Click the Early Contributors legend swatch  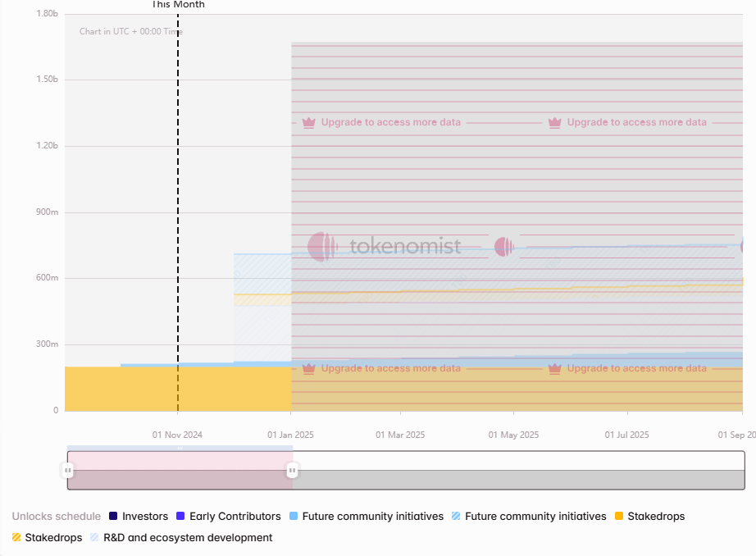click(x=180, y=517)
